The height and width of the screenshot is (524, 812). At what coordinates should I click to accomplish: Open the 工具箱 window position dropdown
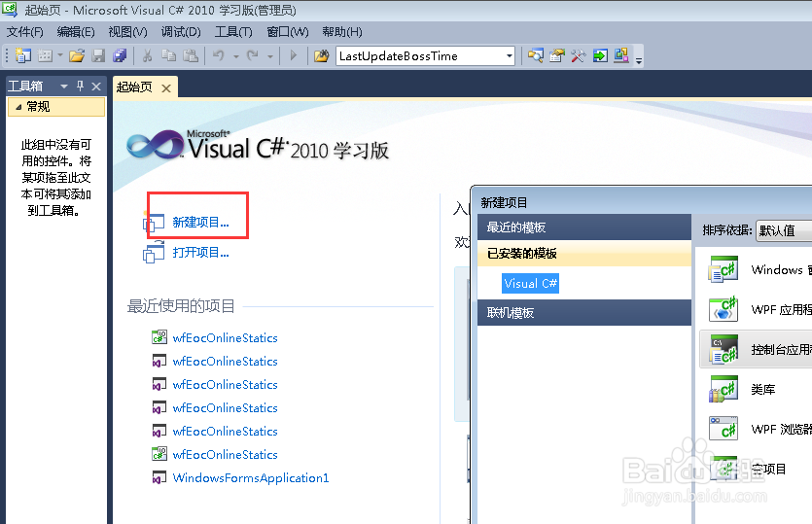pyautogui.click(x=64, y=86)
